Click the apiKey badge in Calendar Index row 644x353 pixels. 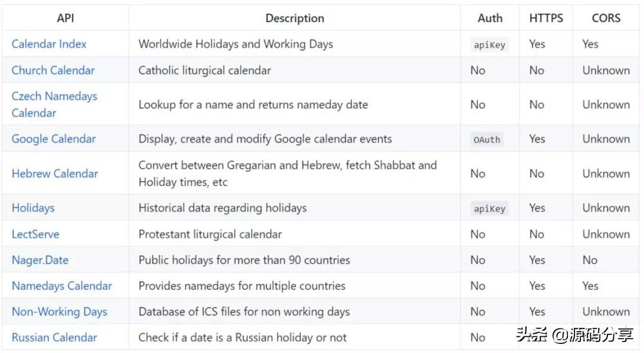pyautogui.click(x=489, y=45)
